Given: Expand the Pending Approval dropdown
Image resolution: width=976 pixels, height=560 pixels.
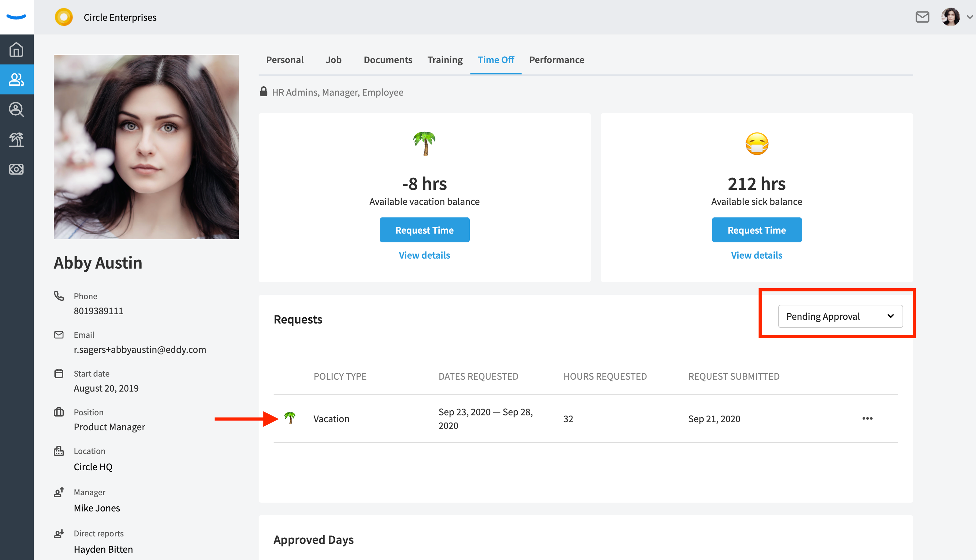Looking at the screenshot, I should (840, 316).
